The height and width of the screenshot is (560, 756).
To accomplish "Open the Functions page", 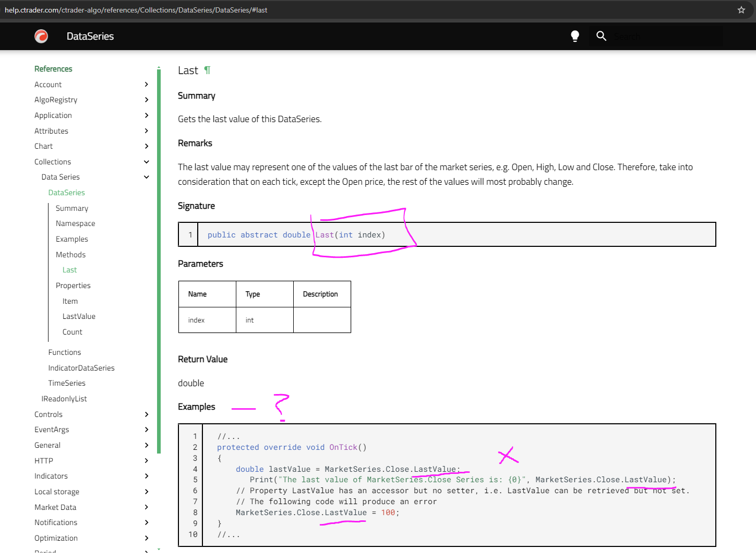I will pos(65,352).
